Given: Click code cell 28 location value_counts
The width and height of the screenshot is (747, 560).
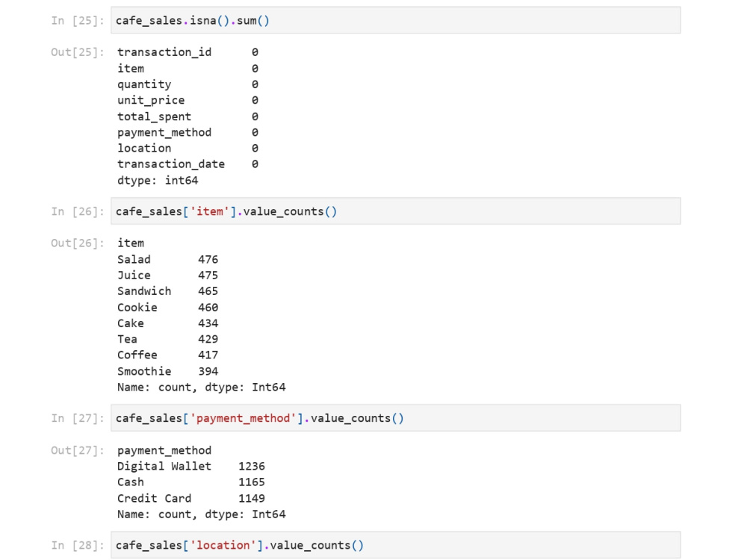Looking at the screenshot, I should pos(395,545).
